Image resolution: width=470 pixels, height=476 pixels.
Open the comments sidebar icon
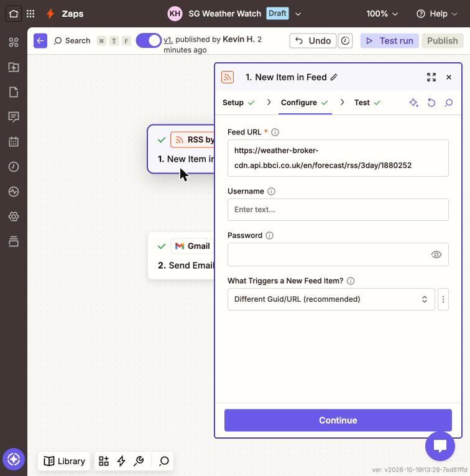point(14,117)
